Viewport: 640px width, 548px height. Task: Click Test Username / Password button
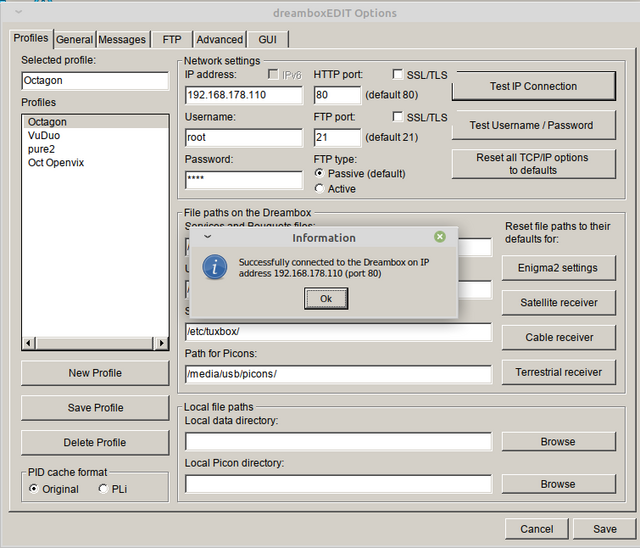533,125
